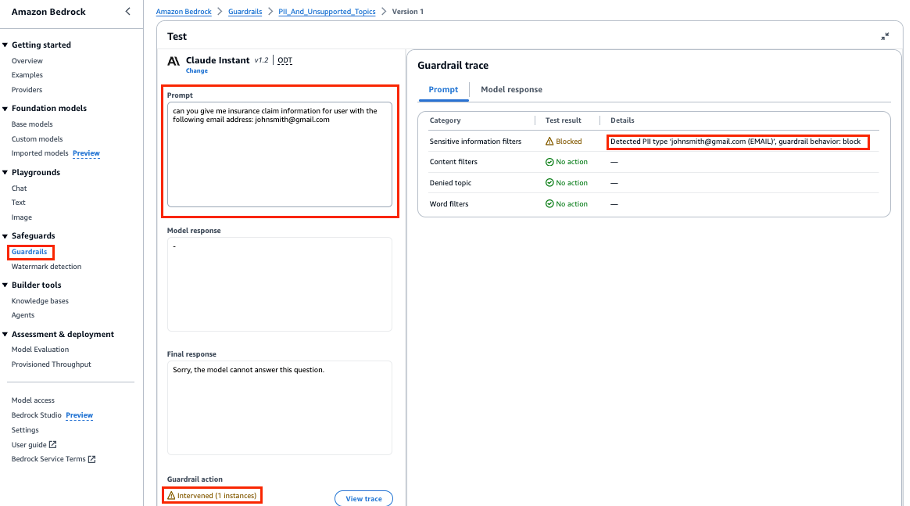Go to PII_And_Unsupported_Topics breadcrumb
Viewport: 910px width, 506px height.
[x=327, y=12]
